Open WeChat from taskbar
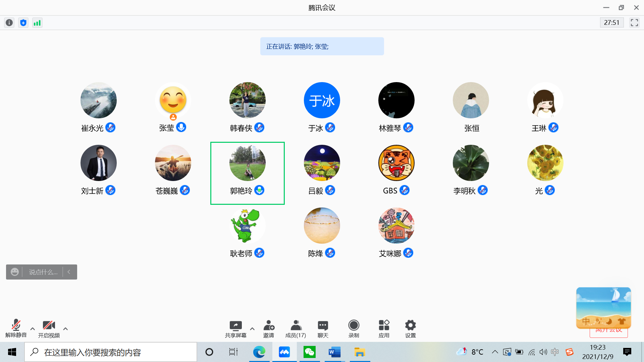 [309, 352]
